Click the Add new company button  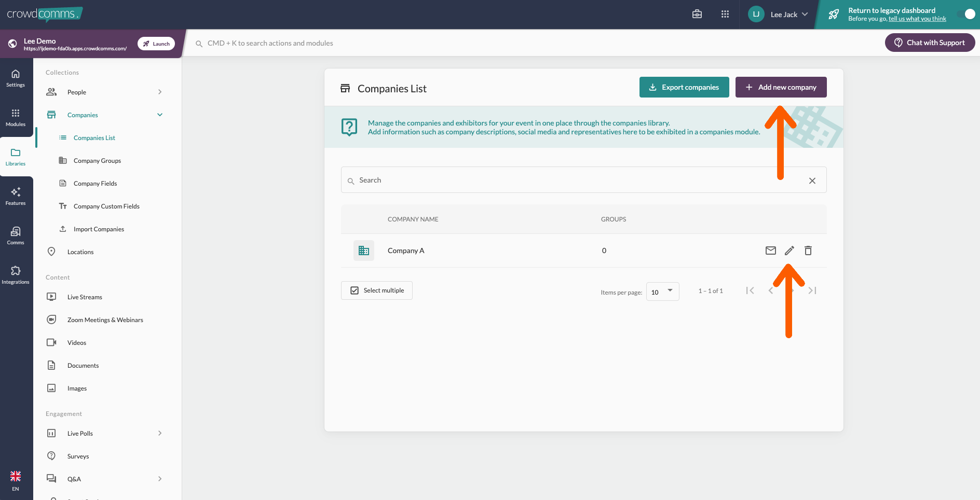781,87
